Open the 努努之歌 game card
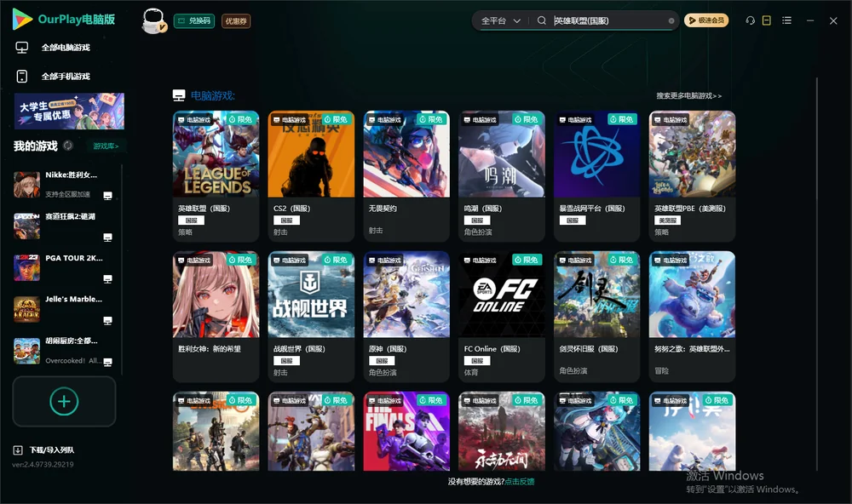The height and width of the screenshot is (504, 852). pos(692,317)
